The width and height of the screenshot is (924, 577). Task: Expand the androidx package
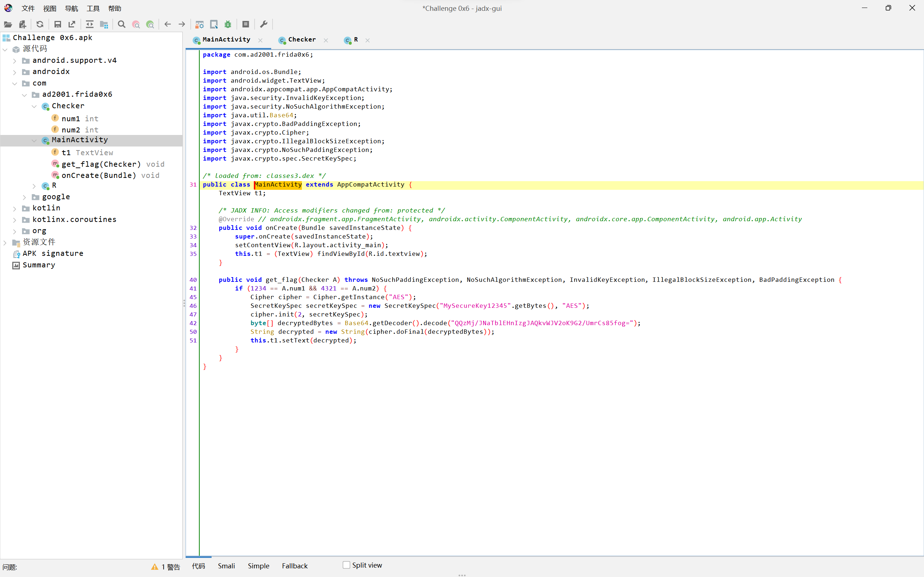(x=14, y=72)
